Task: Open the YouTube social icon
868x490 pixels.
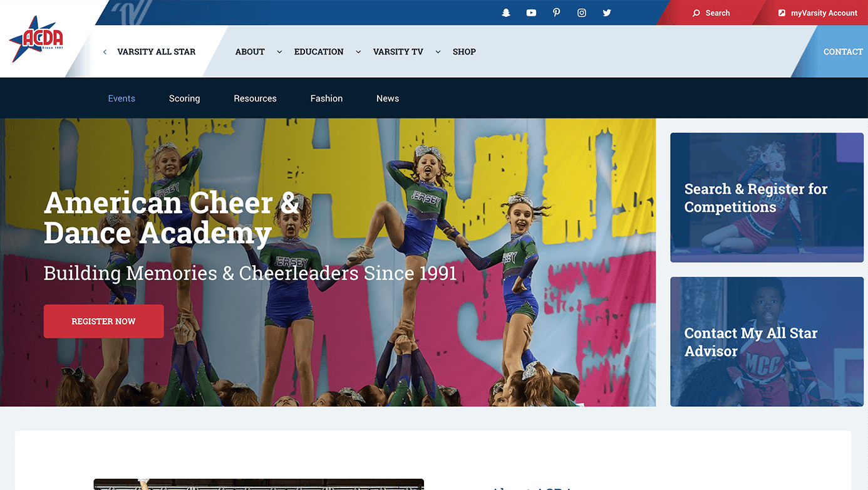Action: coord(531,13)
